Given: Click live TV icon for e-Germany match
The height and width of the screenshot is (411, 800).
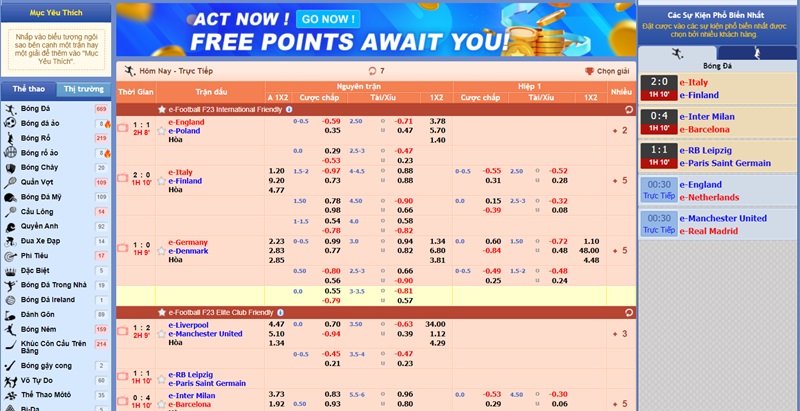Looking at the screenshot, I should click(x=122, y=248).
